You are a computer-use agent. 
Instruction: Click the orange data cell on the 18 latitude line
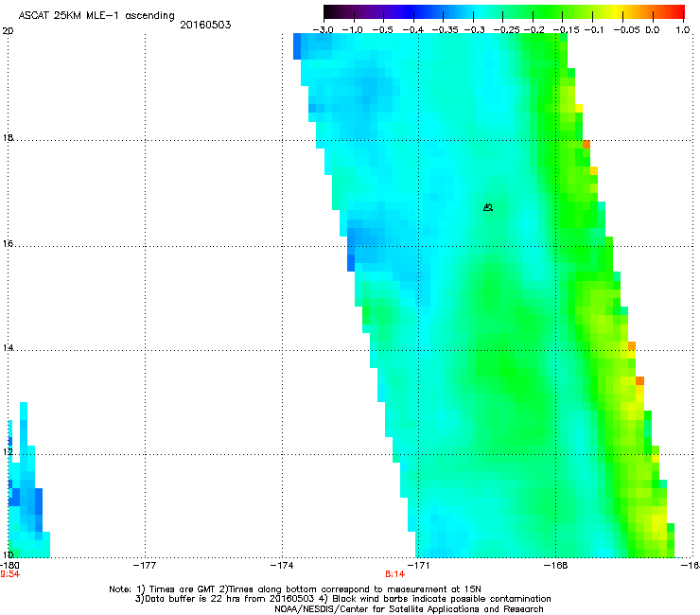point(586,144)
